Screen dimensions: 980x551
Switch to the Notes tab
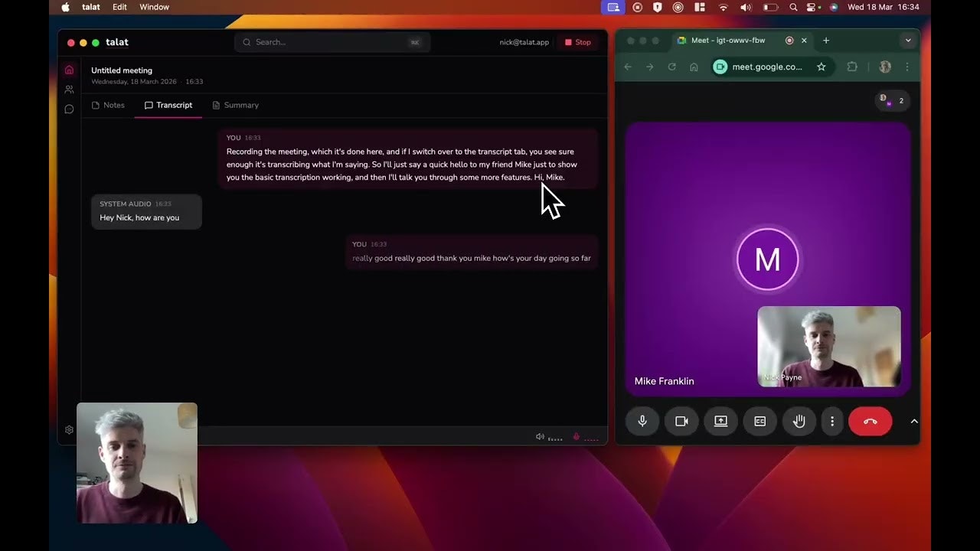(108, 105)
